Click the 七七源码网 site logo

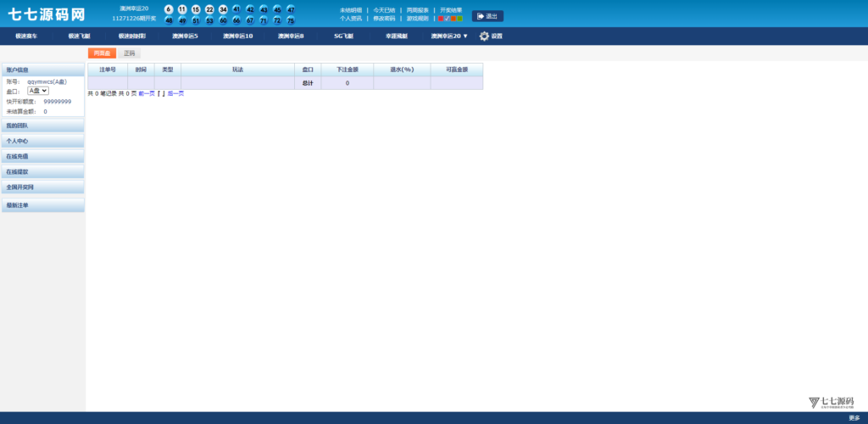47,14
